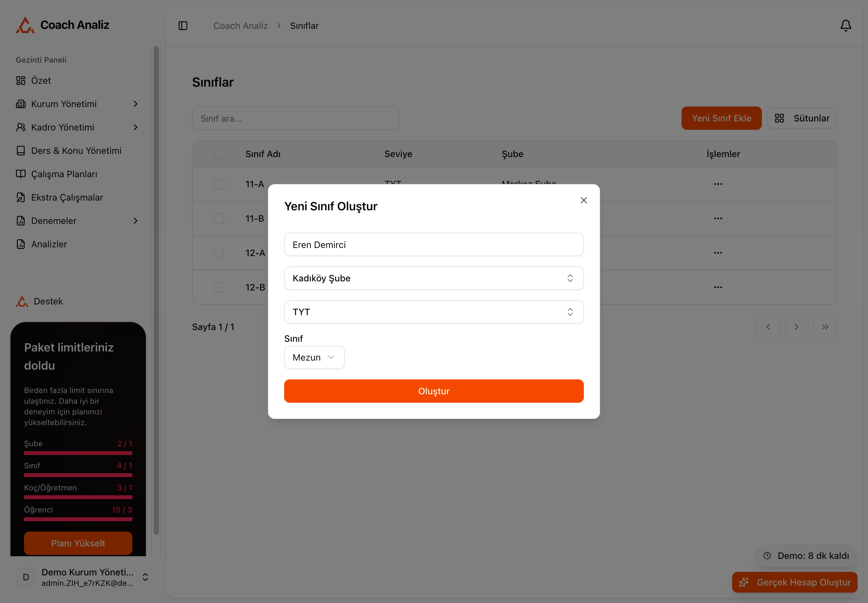The image size is (868, 603).
Task: Select the 12-B row checkbox
Action: point(219,287)
